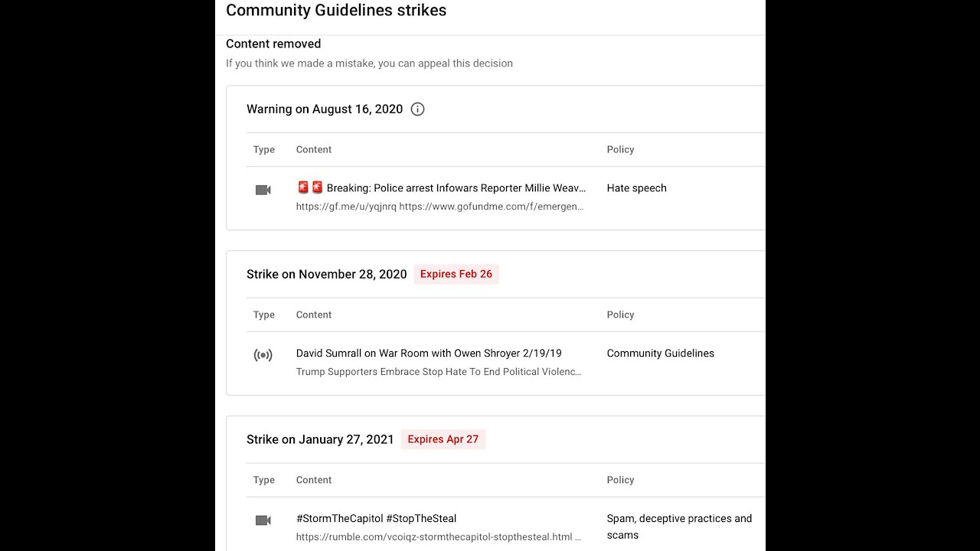Click the gf.me gofundme link description text
This screenshot has width=980, height=551.
pos(440,207)
